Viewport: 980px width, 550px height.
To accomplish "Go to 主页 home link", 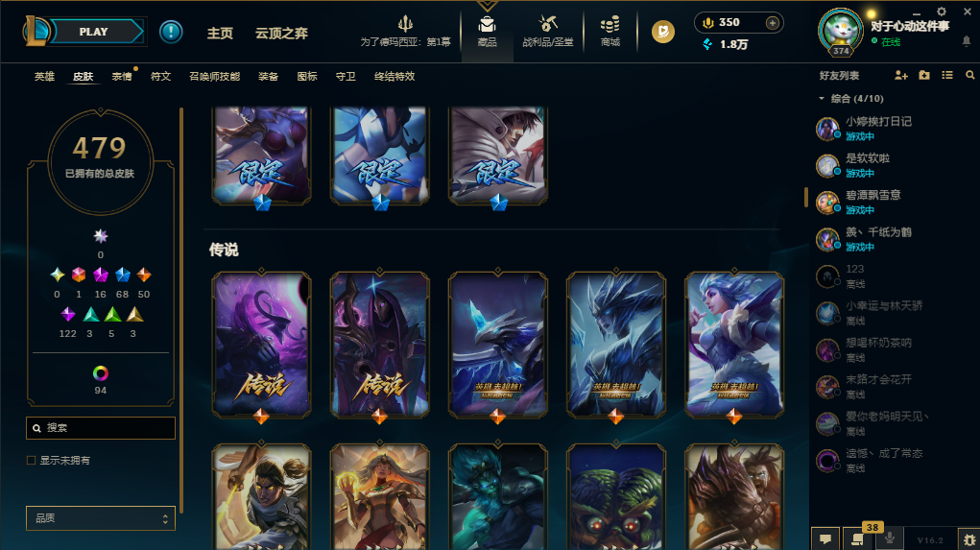I will (220, 34).
